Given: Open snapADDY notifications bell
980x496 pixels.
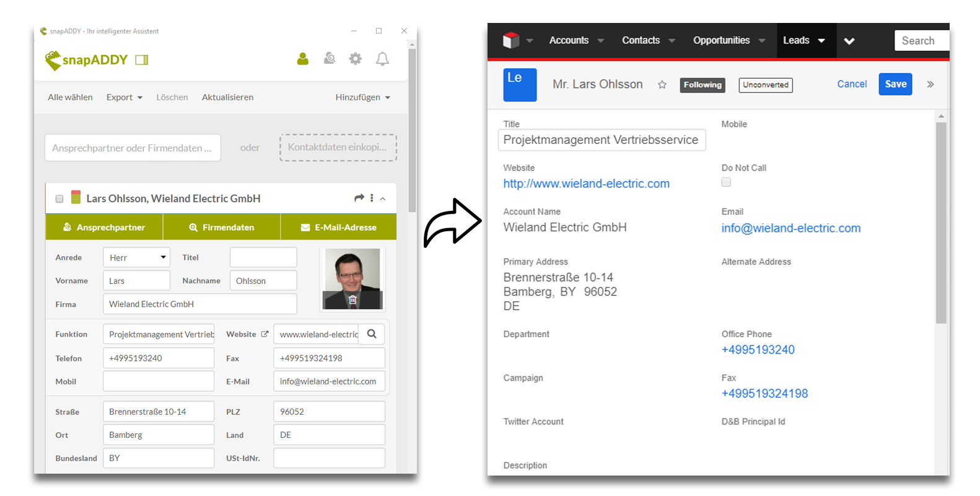Looking at the screenshot, I should click(382, 59).
